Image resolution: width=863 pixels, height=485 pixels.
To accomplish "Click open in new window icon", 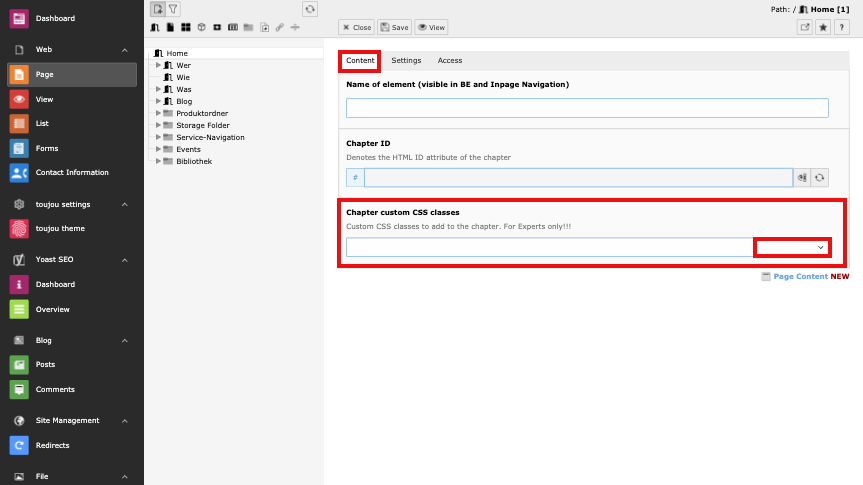I will pyautogui.click(x=805, y=28).
